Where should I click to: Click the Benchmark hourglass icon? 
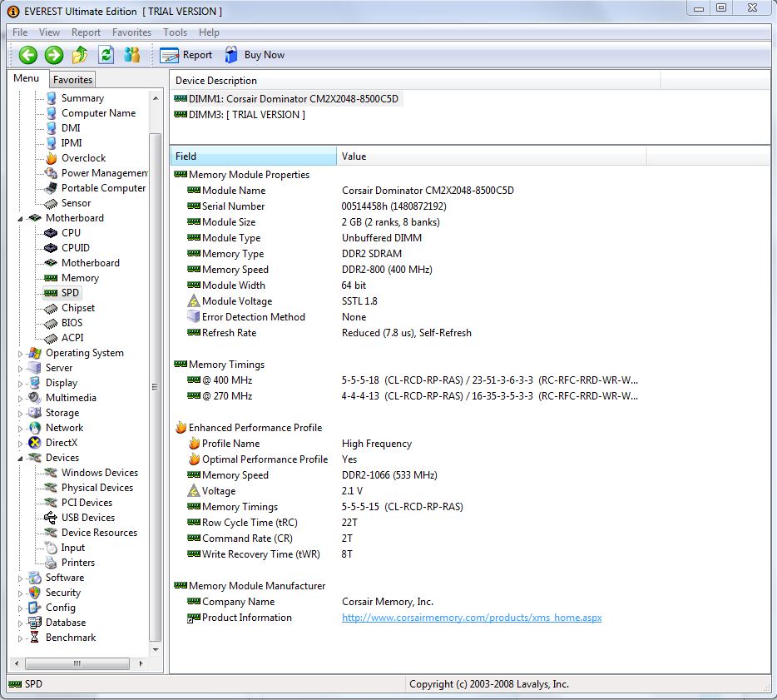pos(35,638)
